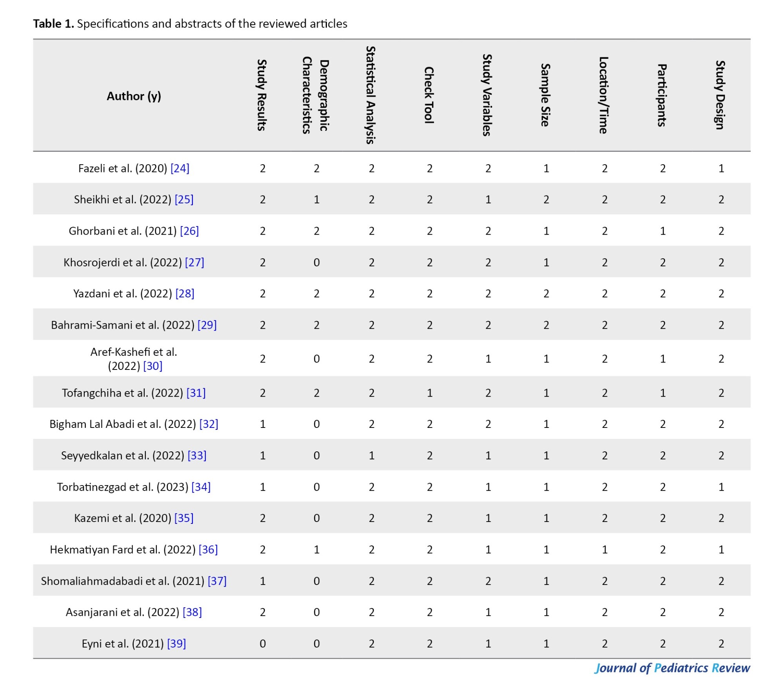
Task: Click the Journal of Pediatrics Review label
Action: pyautogui.click(x=672, y=668)
